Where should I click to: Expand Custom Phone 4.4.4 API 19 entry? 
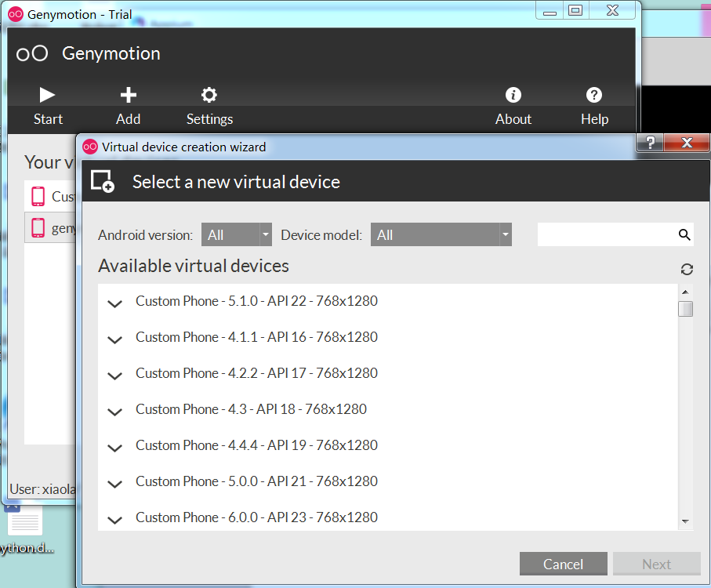pos(114,448)
